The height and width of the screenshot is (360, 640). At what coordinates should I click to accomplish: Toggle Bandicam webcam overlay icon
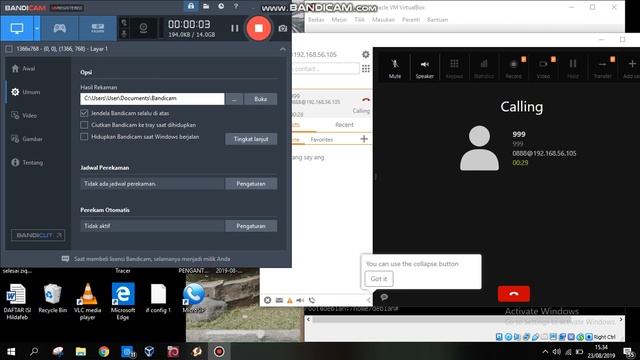(x=143, y=28)
